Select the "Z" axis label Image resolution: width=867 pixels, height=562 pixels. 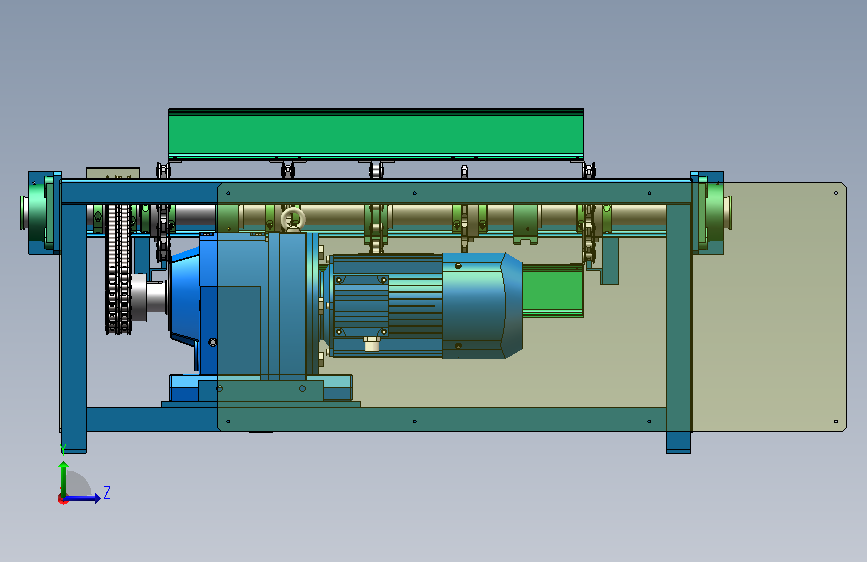[107, 492]
